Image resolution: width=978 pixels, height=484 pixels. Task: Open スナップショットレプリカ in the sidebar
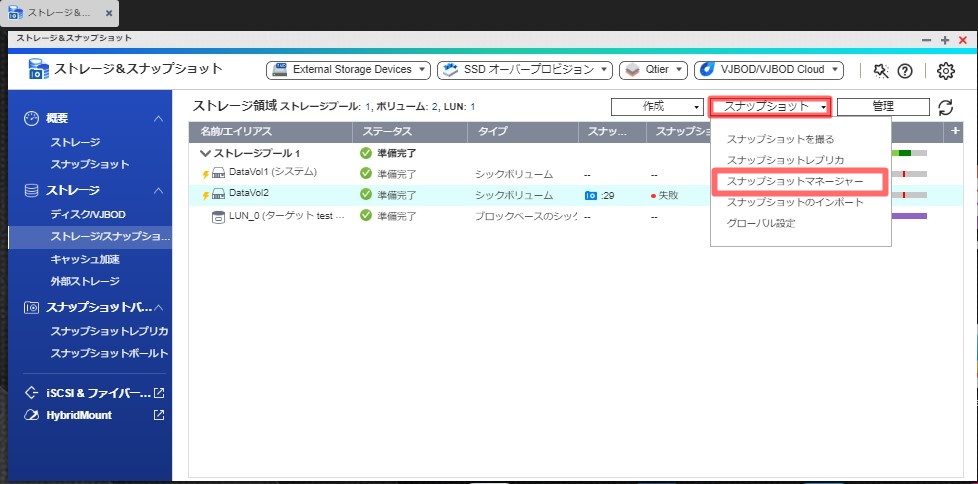point(109,331)
